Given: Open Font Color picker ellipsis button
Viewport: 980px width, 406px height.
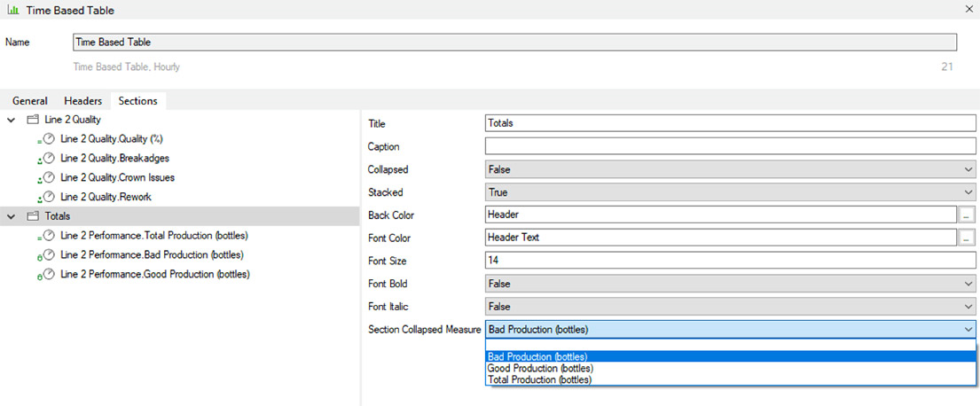Looking at the screenshot, I should pos(967,238).
